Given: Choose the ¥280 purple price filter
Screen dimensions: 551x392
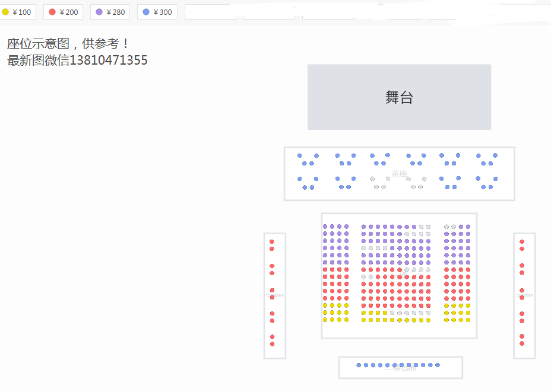Looking at the screenshot, I should click(110, 12).
